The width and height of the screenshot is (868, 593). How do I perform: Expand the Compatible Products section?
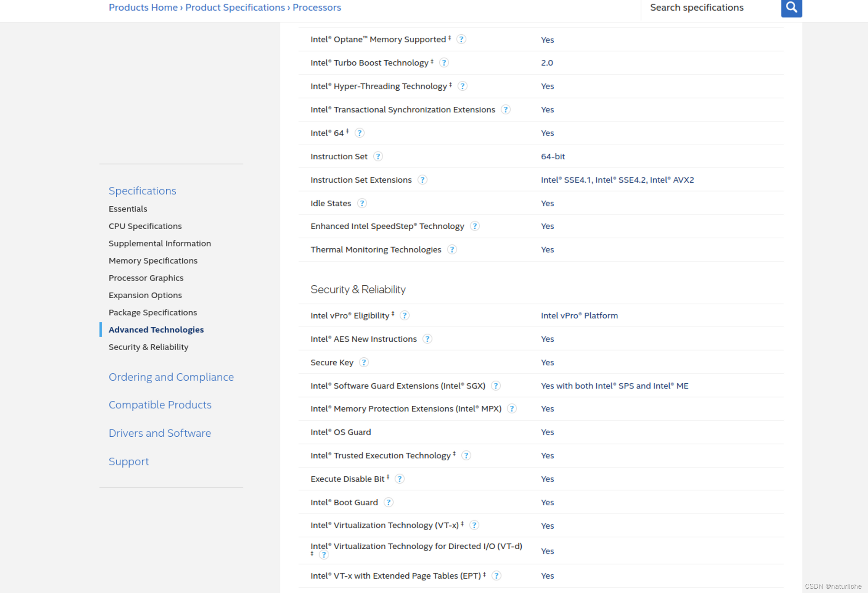pos(160,404)
